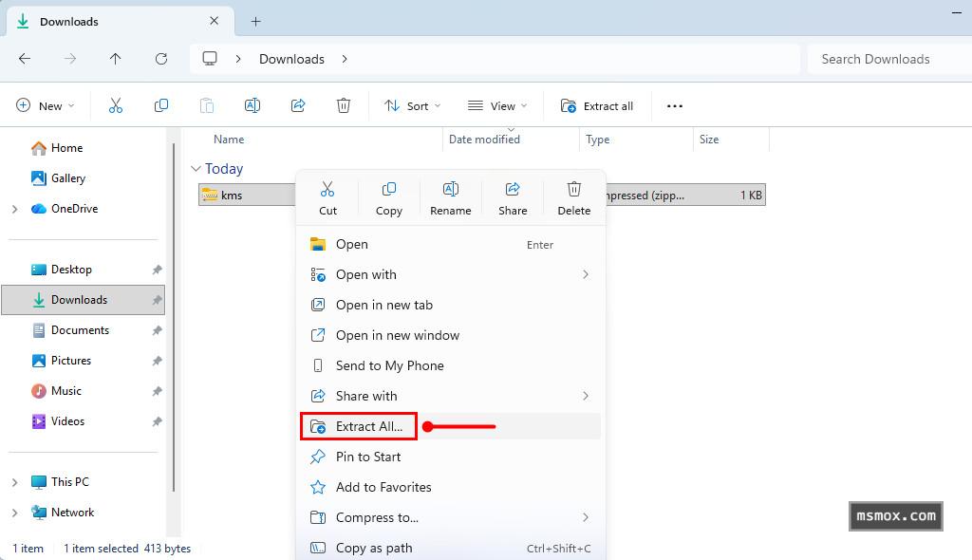This screenshot has height=560, width=972.
Task: Open the View dropdown
Action: coord(497,106)
